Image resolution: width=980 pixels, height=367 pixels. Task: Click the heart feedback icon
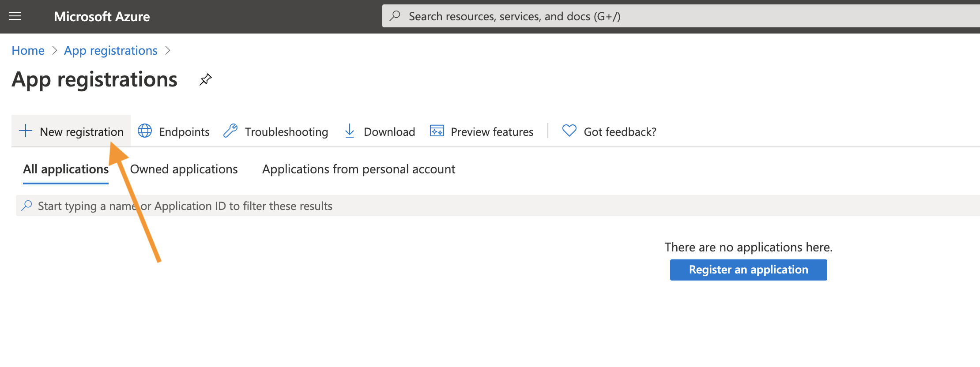569,131
